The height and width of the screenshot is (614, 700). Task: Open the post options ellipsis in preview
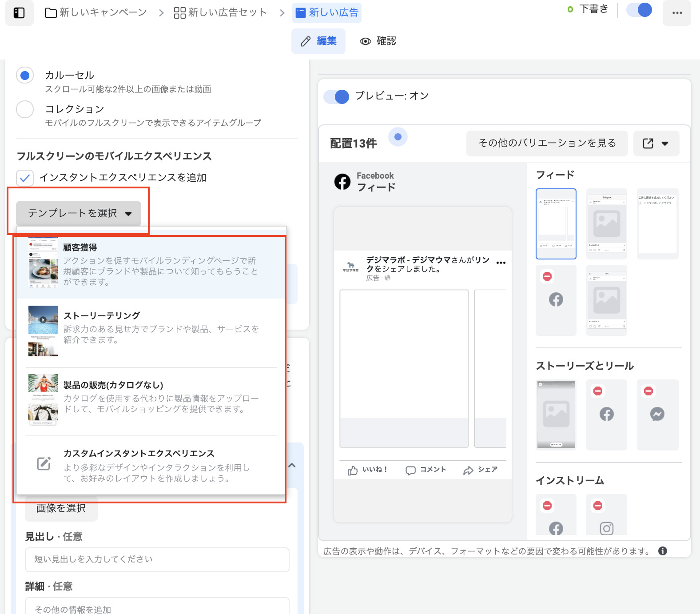click(501, 263)
